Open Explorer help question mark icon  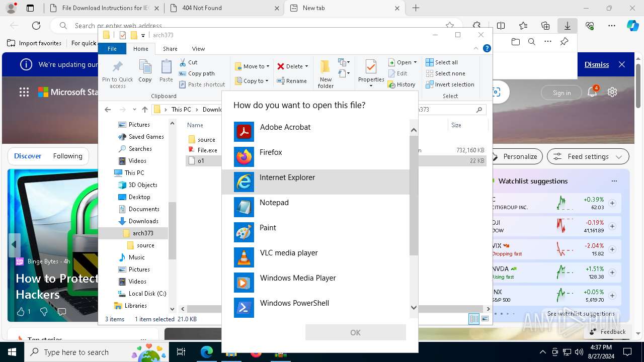pos(487,49)
